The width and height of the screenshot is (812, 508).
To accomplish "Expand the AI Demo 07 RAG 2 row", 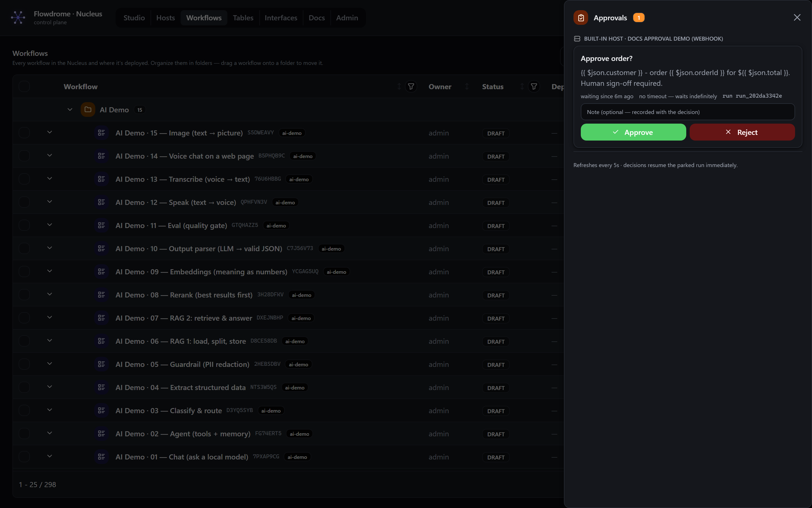I will point(50,317).
